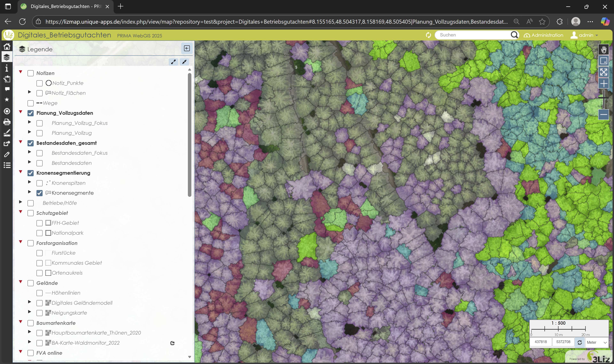Viewport: 614px width, 364px height.
Task: Expand the Kronenspitzen layer symbology
Action: (x=29, y=182)
